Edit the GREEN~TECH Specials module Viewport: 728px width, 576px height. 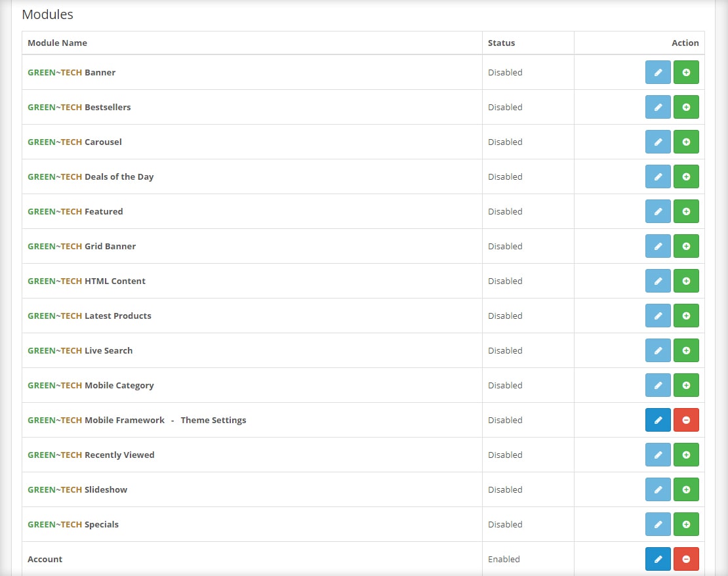658,524
